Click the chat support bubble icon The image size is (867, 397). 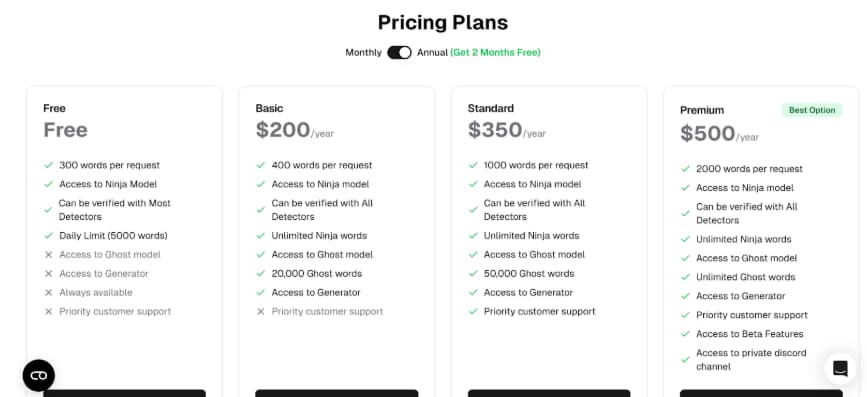[840, 368]
